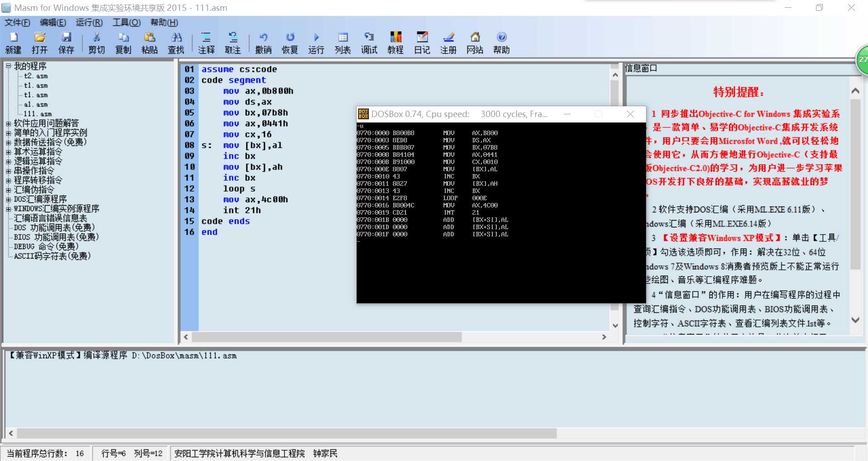Expand the 算术运算指令 tree node
This screenshot has width=868, height=461.
pyautogui.click(x=8, y=152)
